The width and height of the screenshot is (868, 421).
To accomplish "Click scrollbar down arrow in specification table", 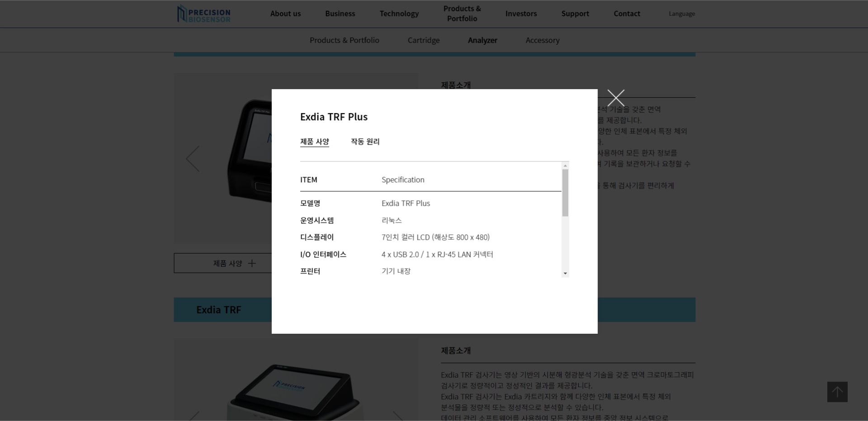I will (x=565, y=274).
